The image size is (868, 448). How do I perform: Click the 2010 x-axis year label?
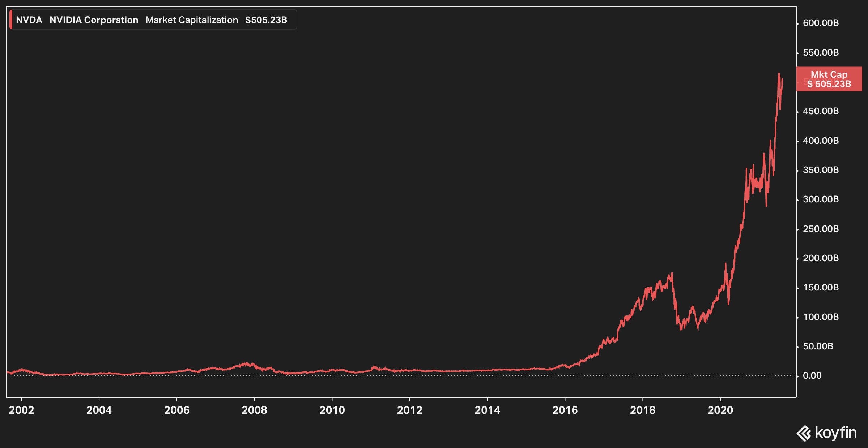click(332, 410)
